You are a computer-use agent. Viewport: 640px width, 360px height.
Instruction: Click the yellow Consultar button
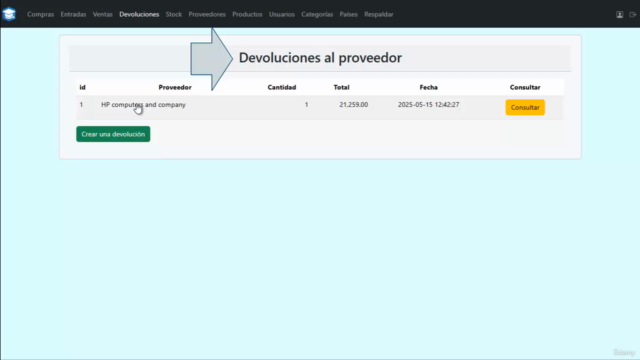525,107
